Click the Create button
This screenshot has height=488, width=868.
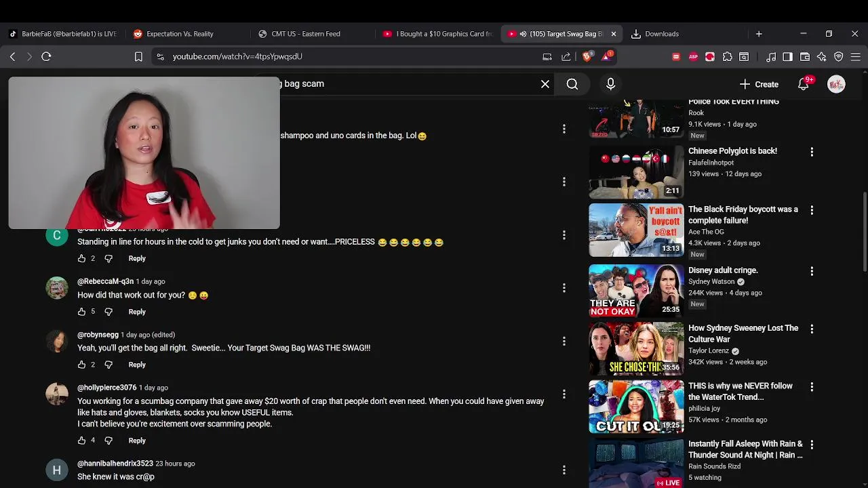[x=759, y=84]
